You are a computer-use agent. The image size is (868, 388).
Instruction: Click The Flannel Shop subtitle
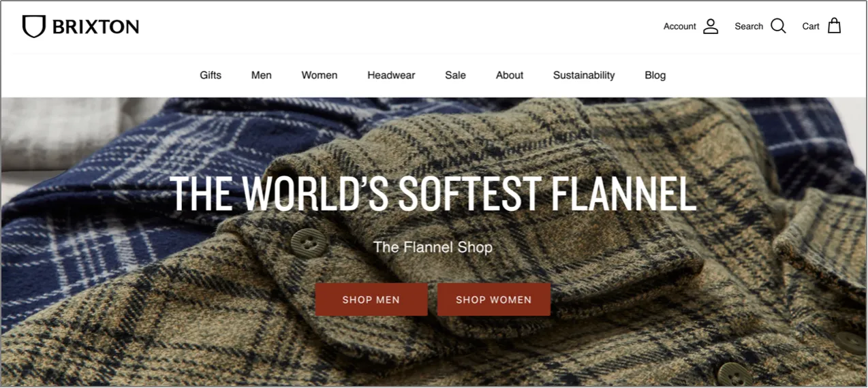pos(433,246)
